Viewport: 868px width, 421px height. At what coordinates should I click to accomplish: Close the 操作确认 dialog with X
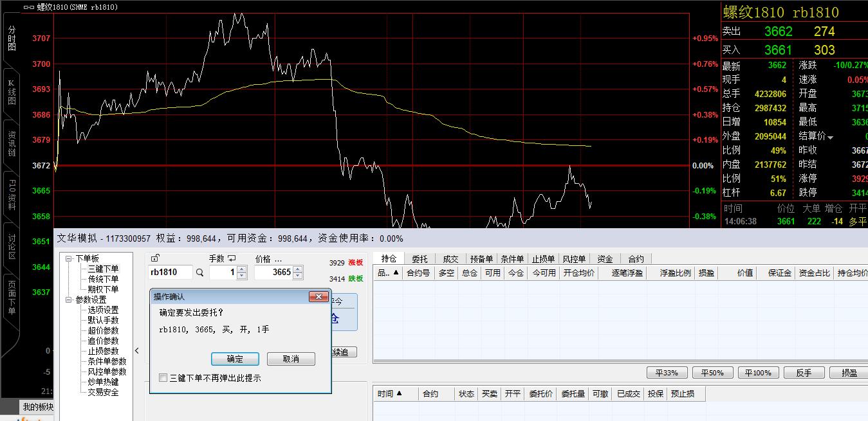pos(319,297)
